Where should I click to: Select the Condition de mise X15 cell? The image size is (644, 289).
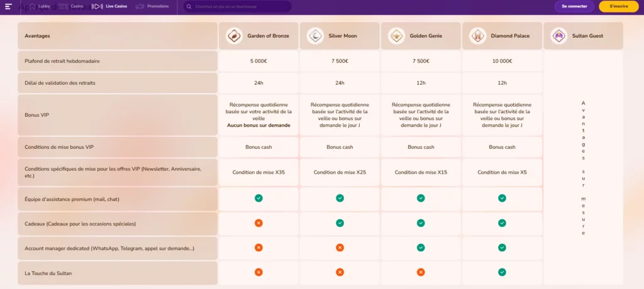coord(421,172)
